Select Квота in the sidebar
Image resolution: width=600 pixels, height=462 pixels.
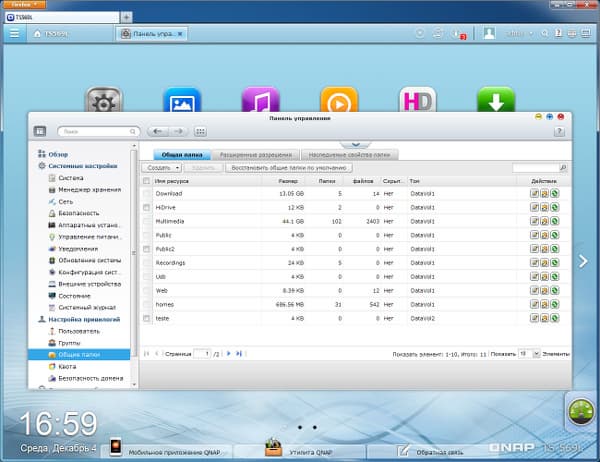[x=67, y=366]
